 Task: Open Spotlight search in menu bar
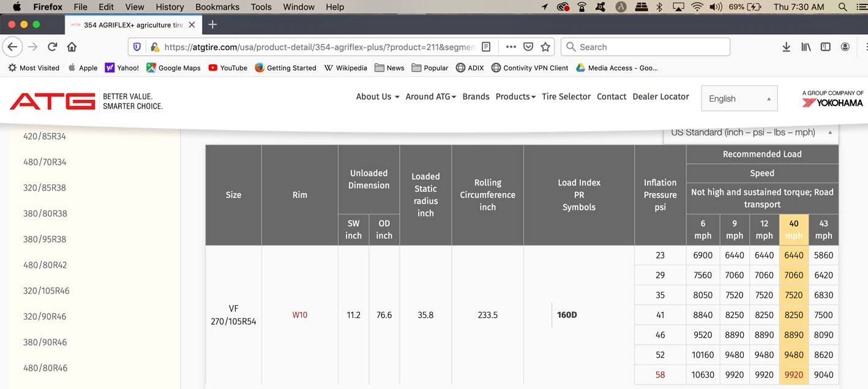(x=842, y=7)
